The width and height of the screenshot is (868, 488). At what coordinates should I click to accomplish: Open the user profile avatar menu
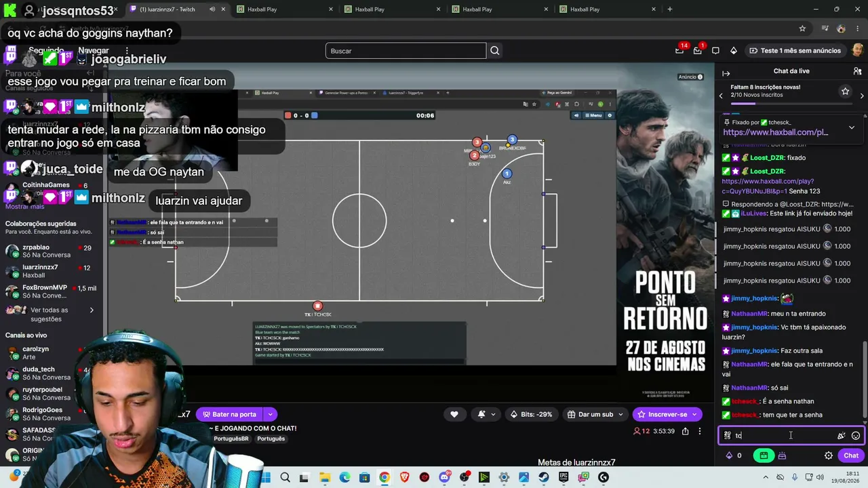[x=857, y=51]
